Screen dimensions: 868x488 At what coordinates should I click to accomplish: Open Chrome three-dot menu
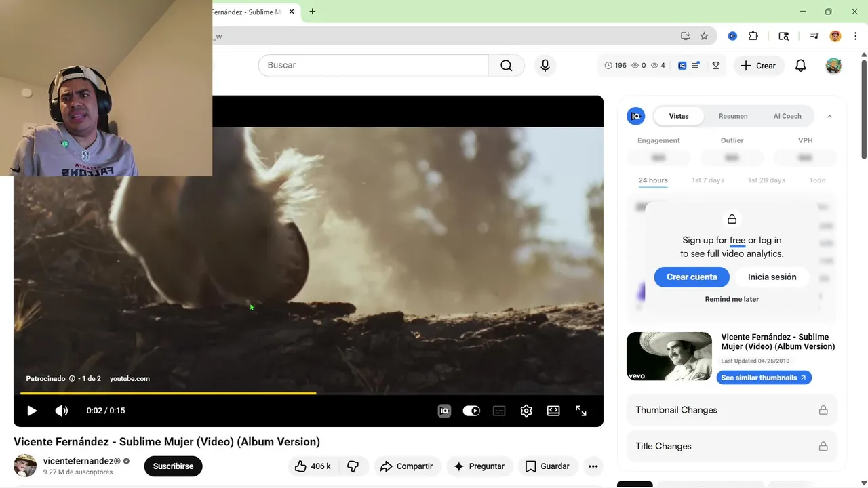click(x=855, y=36)
